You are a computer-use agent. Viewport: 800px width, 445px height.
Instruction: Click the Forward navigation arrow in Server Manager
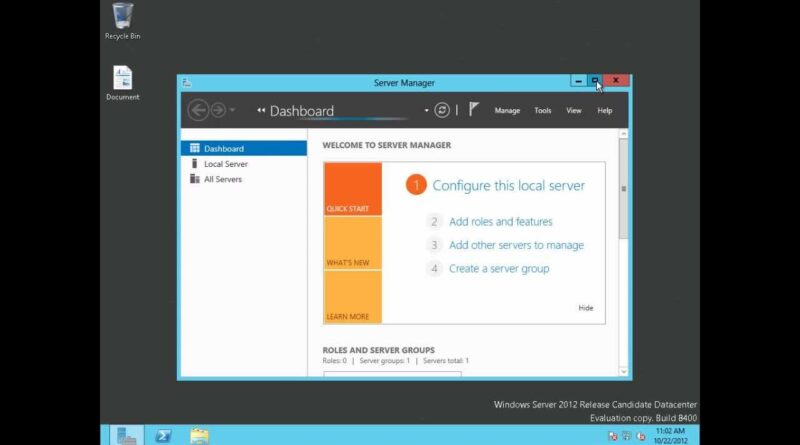click(x=218, y=110)
